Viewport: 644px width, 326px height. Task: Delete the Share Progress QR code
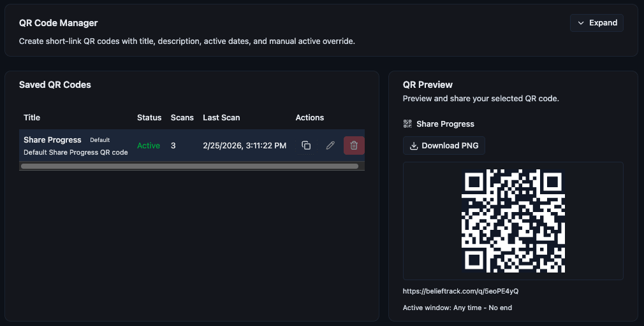(x=354, y=146)
